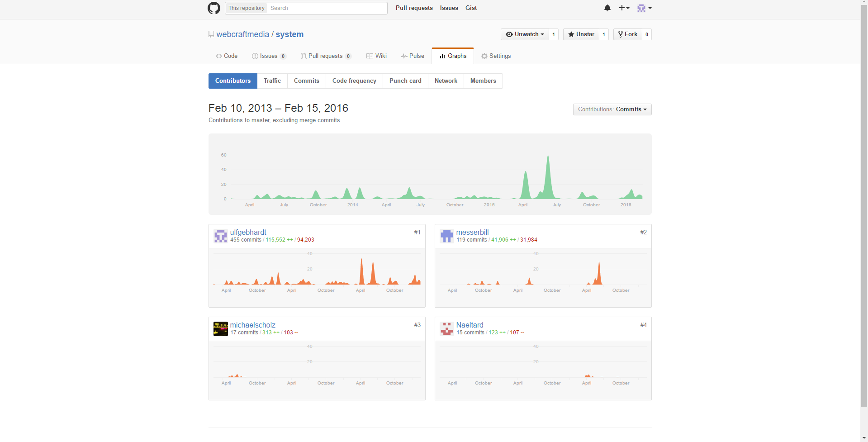Expand the Contributions: Commits dropdown
868x442 pixels.
(x=612, y=109)
